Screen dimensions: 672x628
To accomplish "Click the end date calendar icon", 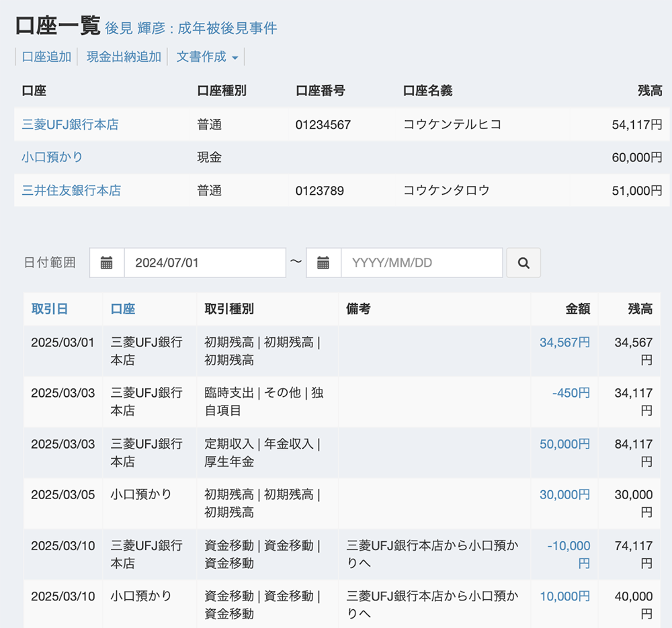I will tap(323, 263).
